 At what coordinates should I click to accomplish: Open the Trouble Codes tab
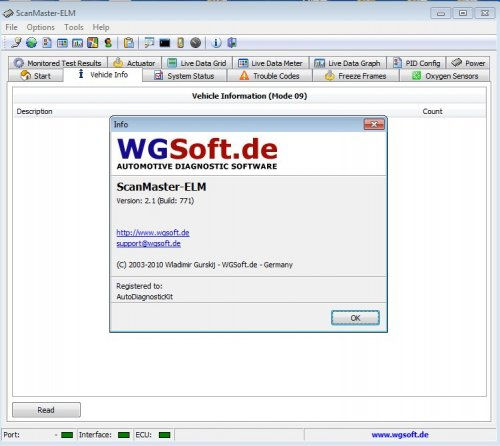pyautogui.click(x=270, y=76)
